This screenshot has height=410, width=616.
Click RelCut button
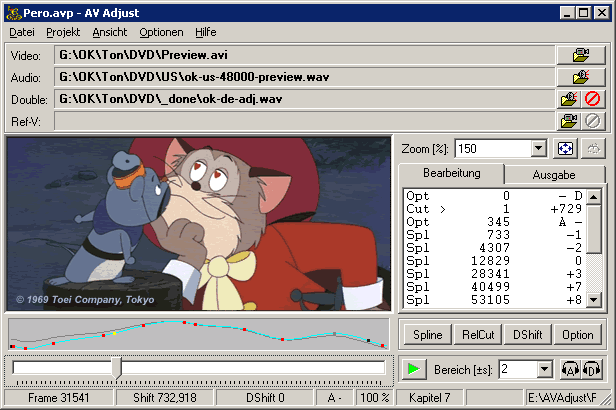click(x=478, y=335)
